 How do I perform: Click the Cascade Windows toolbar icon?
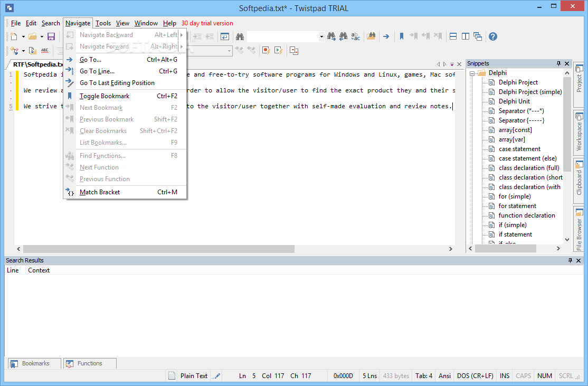click(478, 36)
